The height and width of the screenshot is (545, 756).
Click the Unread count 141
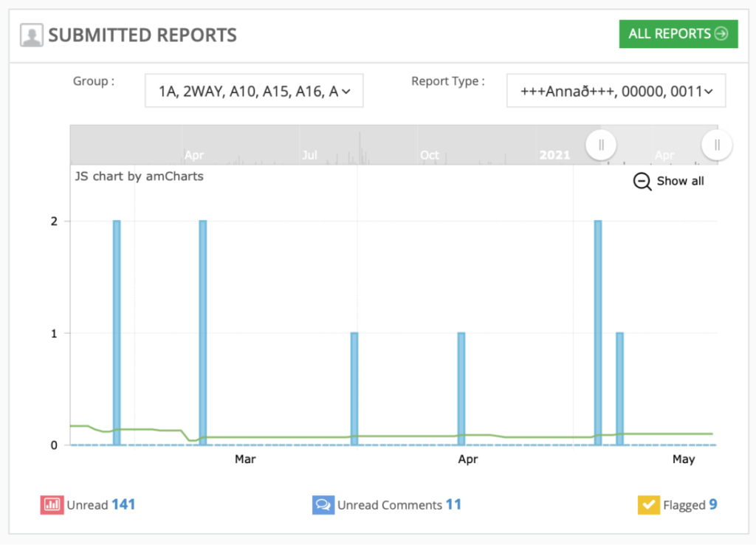click(123, 505)
